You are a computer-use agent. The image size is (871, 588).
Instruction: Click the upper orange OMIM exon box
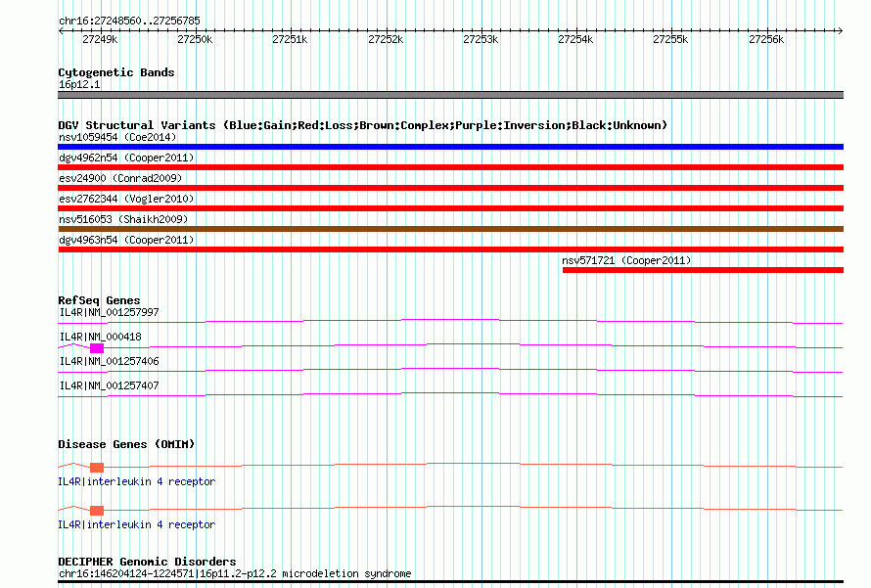pos(97,468)
